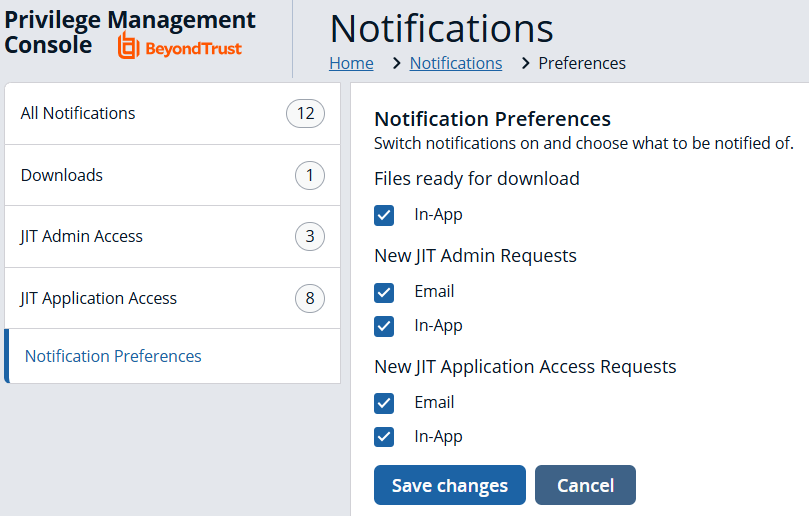Disable Email for JIT Application Access Requests

[x=384, y=404]
